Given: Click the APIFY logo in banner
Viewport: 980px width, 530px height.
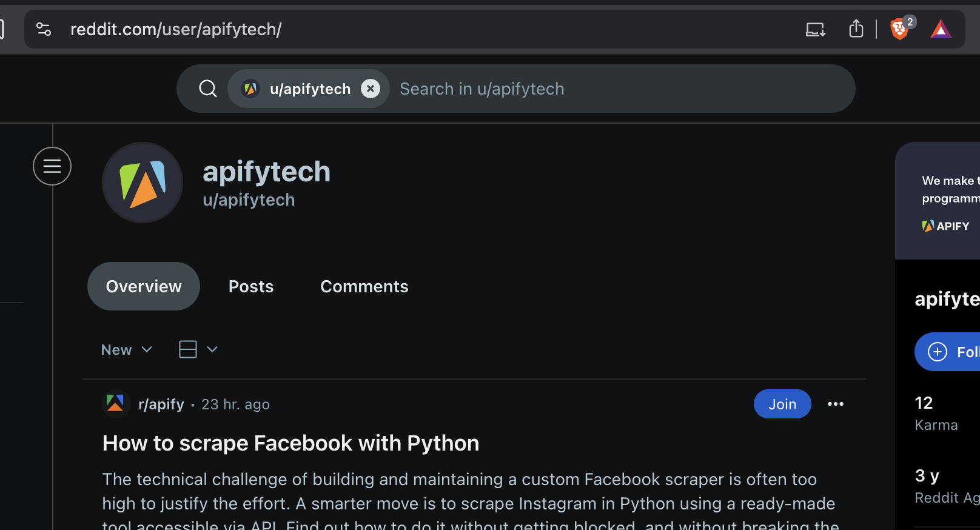Looking at the screenshot, I should point(945,226).
